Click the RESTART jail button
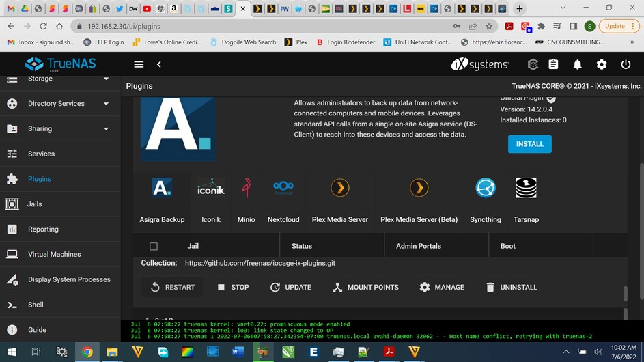The height and width of the screenshot is (362, 644). pos(173,288)
